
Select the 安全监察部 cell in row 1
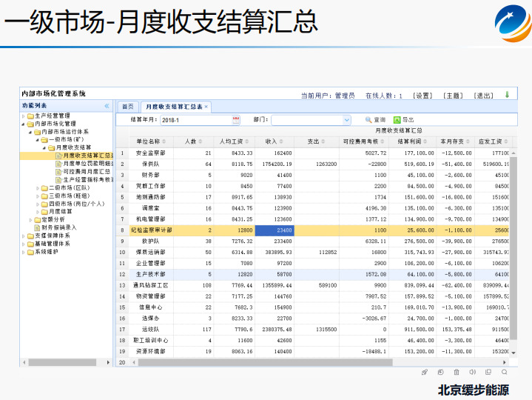151,153
